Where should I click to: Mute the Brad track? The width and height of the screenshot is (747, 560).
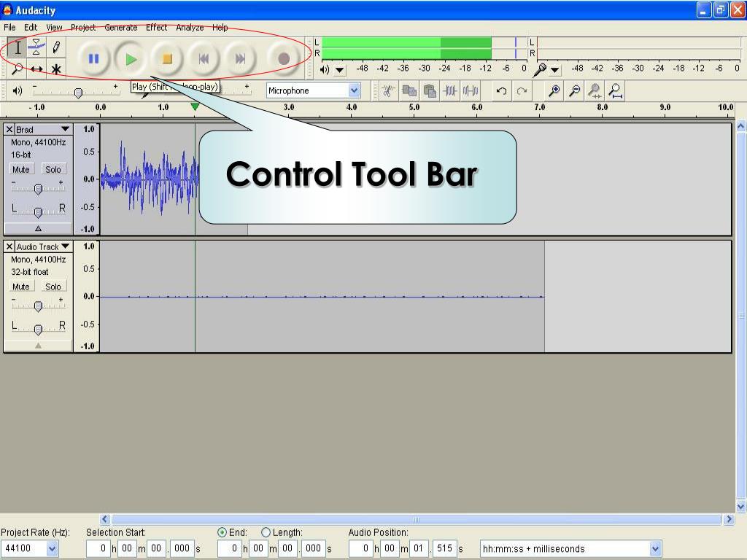point(21,169)
